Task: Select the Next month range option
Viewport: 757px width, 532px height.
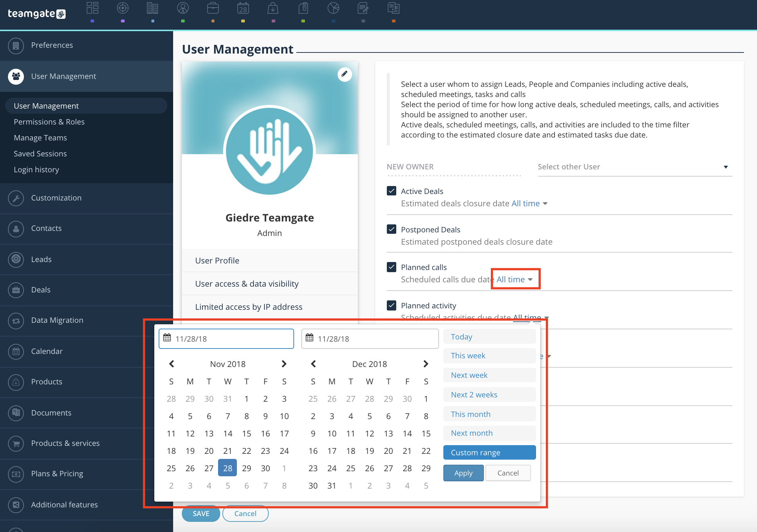Action: click(489, 433)
